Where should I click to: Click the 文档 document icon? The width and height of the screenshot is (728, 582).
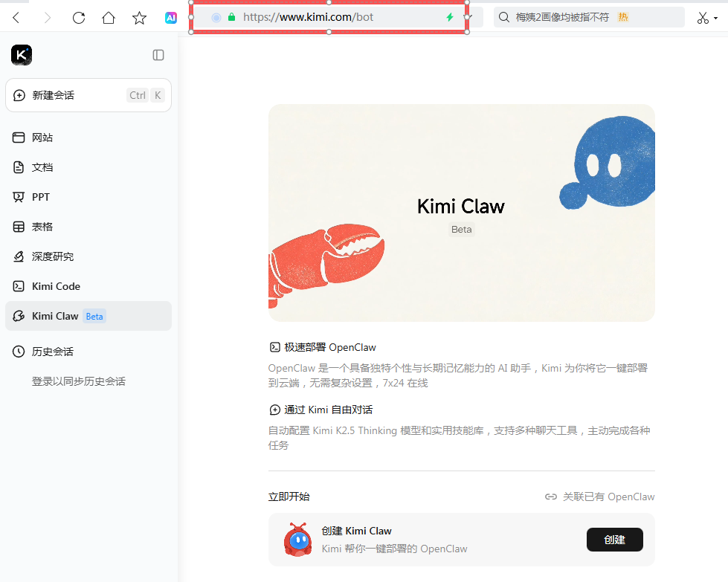pyautogui.click(x=19, y=167)
